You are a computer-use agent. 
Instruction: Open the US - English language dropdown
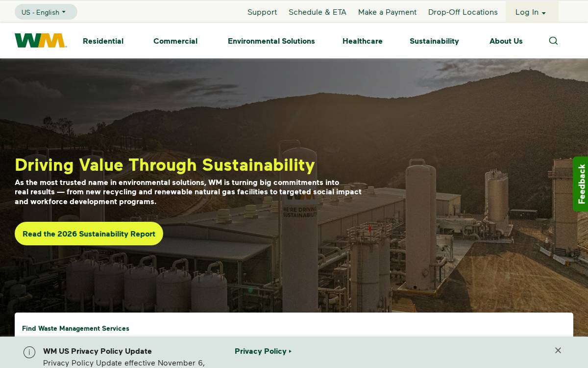tap(46, 12)
